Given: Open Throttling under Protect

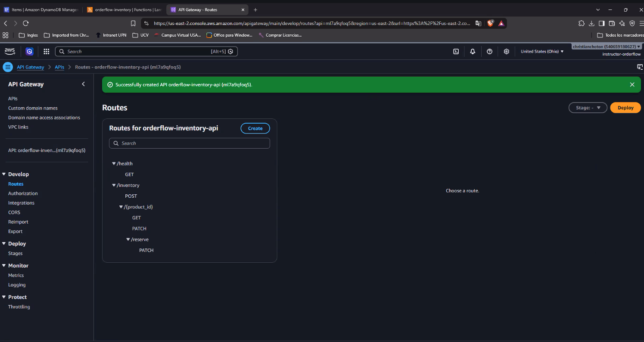Looking at the screenshot, I should click(19, 307).
